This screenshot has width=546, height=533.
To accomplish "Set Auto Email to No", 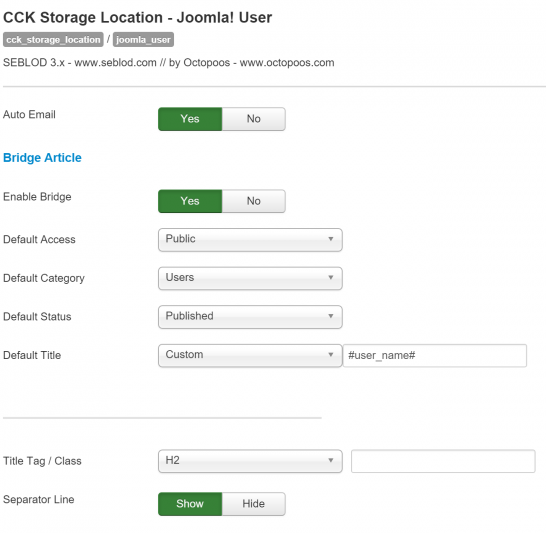I will point(254,119).
